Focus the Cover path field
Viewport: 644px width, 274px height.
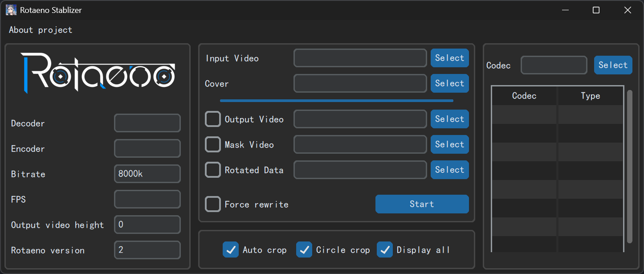[360, 83]
